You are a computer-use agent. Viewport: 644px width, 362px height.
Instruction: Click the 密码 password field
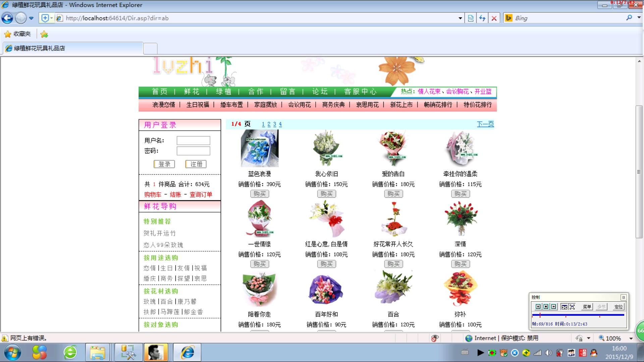point(193,151)
